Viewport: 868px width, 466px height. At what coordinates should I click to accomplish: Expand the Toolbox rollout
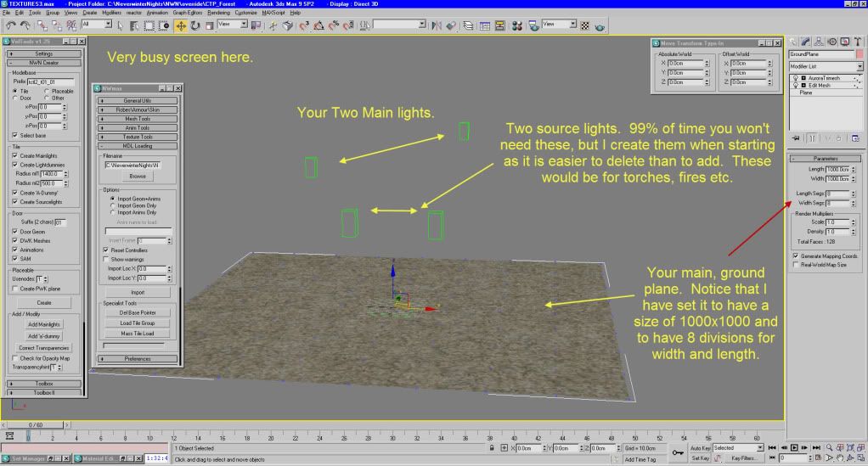click(x=44, y=384)
